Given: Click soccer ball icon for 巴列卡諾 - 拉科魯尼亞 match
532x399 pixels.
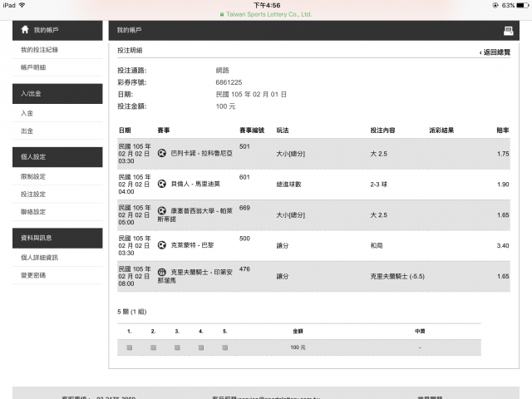Looking at the screenshot, I should pos(162,153).
